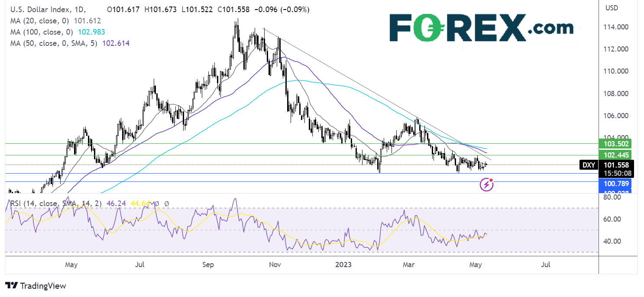Screen dimensions: 644x297
Task: Click the FOREX.com logo
Action: (481, 28)
